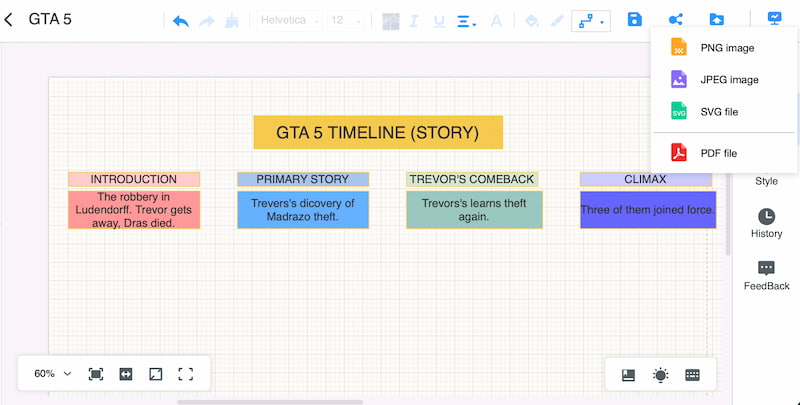Choose PDF file export option
Viewport: 800px width, 405px height.
tap(724, 153)
